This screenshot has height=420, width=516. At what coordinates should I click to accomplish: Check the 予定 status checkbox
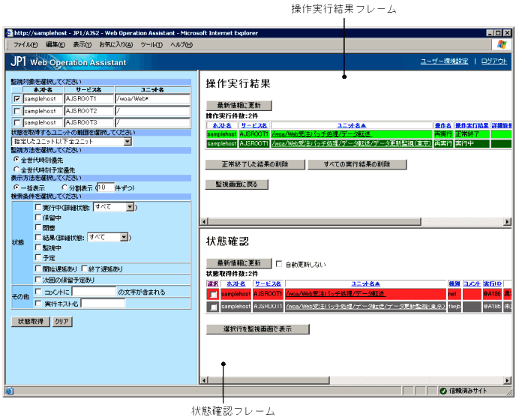click(x=38, y=257)
